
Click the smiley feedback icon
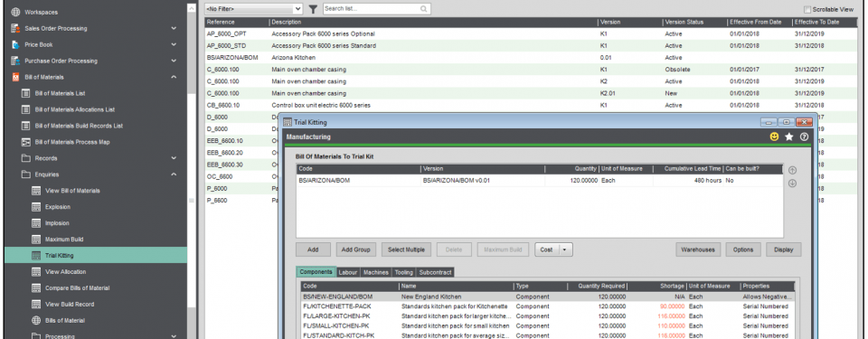pyautogui.click(x=774, y=137)
